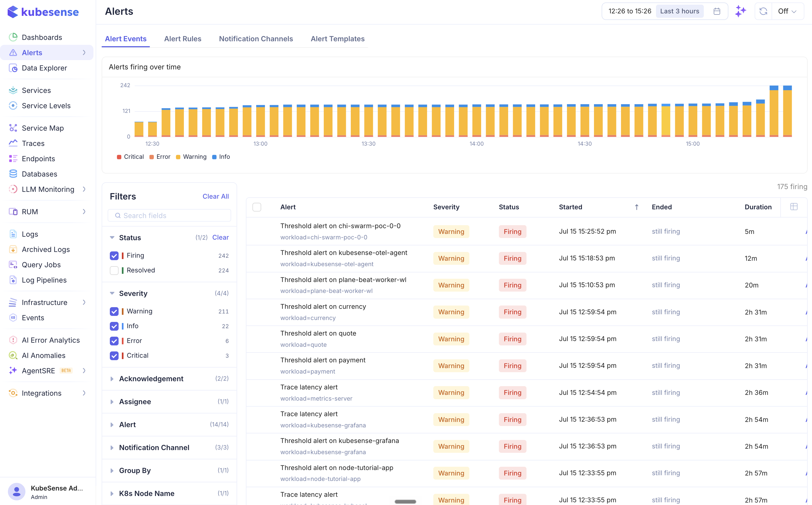The image size is (812, 505).
Task: Open the chi-swarm-poc-0-0 alert row
Action: [x=526, y=231]
